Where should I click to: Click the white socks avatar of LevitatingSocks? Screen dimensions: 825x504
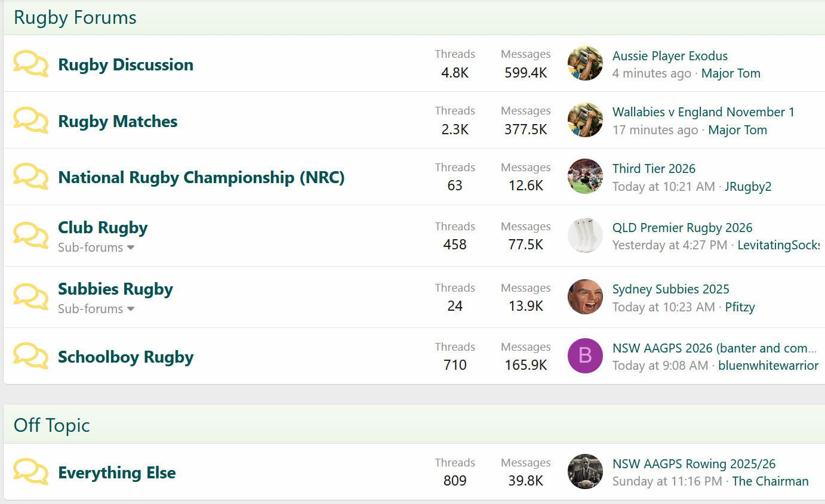tap(585, 236)
